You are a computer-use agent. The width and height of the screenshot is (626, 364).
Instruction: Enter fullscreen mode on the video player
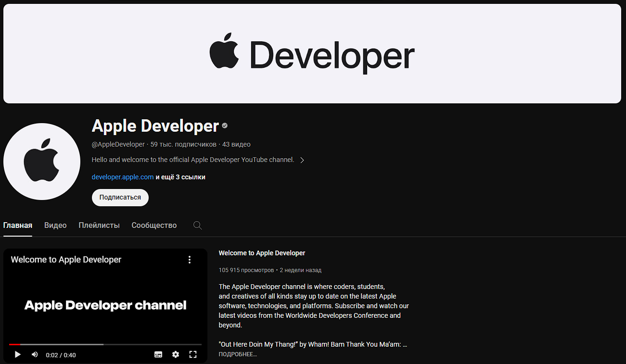click(x=193, y=354)
